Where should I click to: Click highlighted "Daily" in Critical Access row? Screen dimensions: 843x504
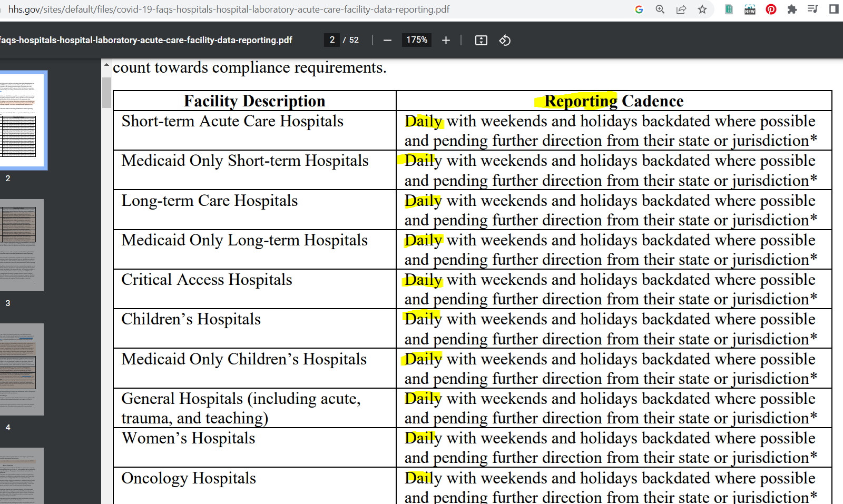(x=423, y=280)
